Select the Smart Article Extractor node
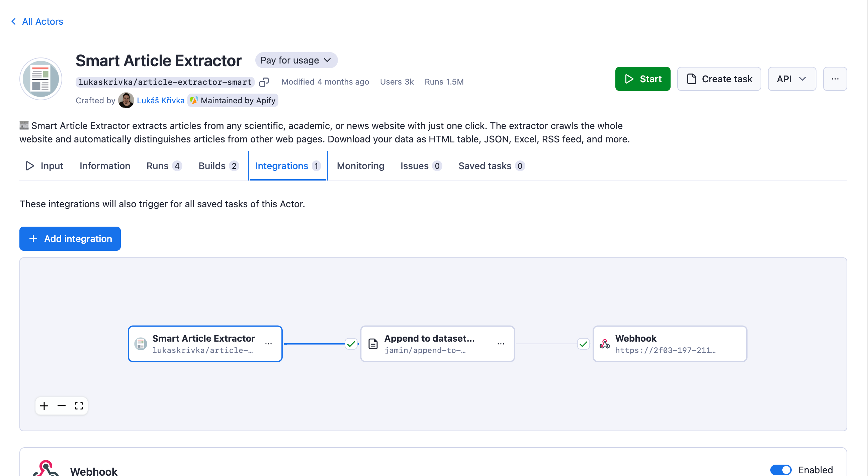The image size is (868, 476). [x=205, y=344]
